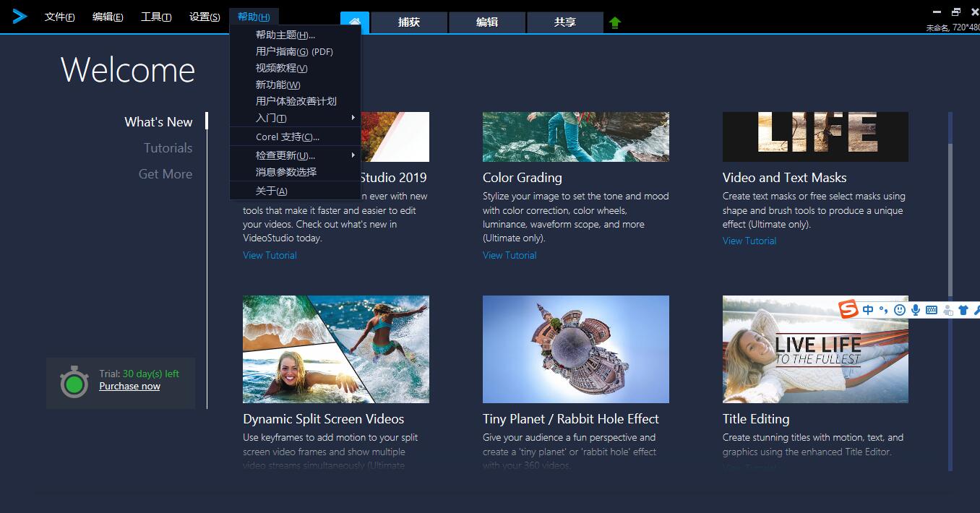This screenshot has width=980, height=513.
Task: Click the LIFE text mask thumbnail
Action: (815, 137)
